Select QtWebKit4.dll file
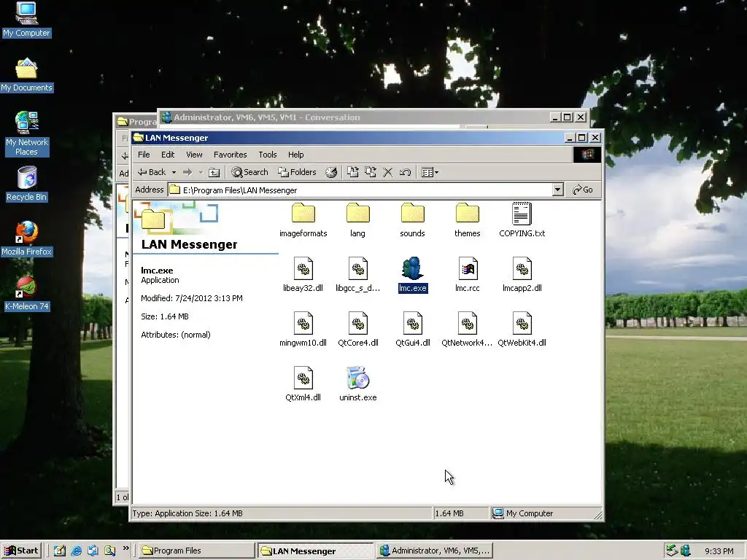 [522, 330]
